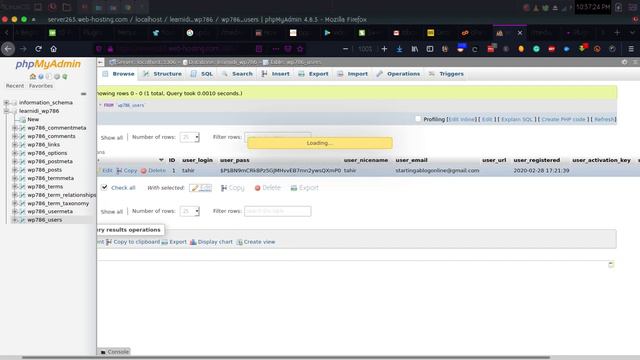Sort by the user_registered column header
The height and width of the screenshot is (360, 640).
pyautogui.click(x=537, y=160)
